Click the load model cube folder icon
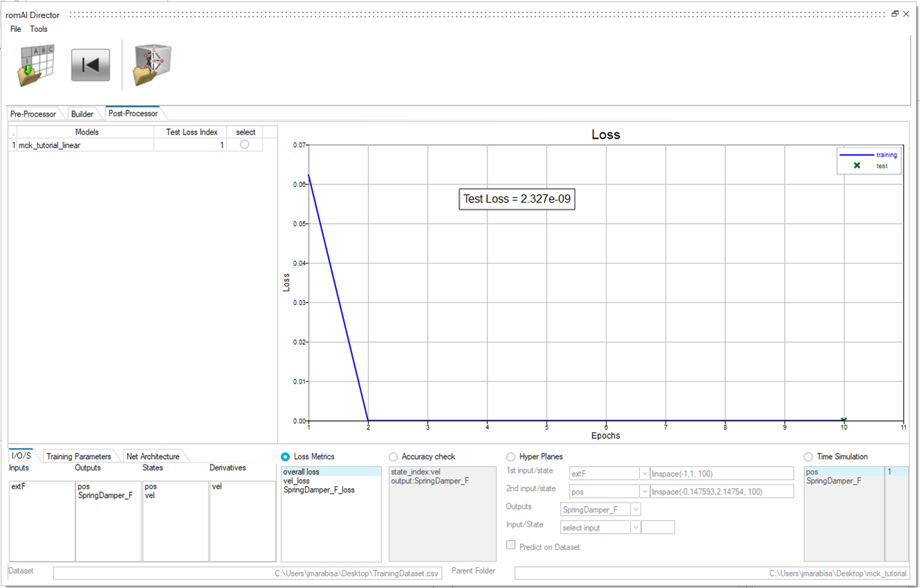The height and width of the screenshot is (588, 920). [152, 66]
